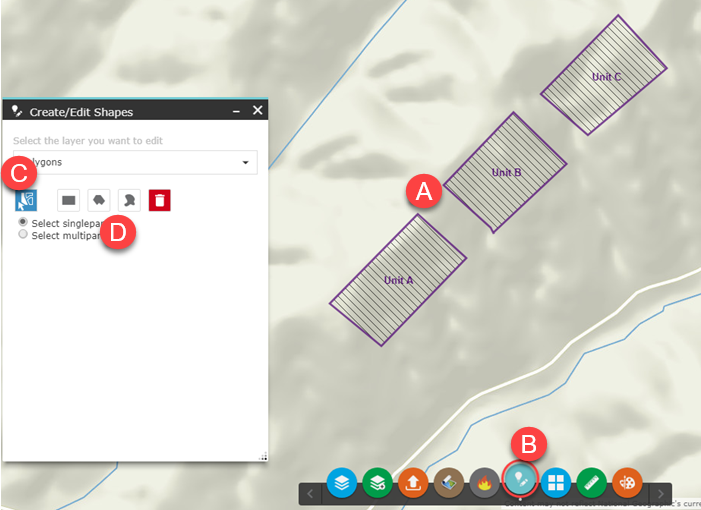Open the orange paint palette widget
The width and height of the screenshot is (701, 510).
point(627,483)
